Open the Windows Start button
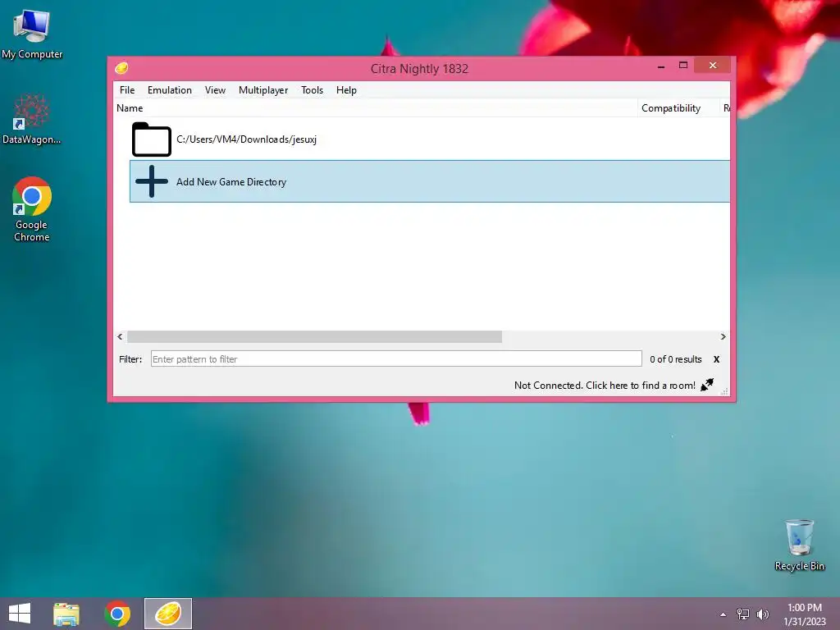This screenshot has width=840, height=630. click(x=20, y=614)
